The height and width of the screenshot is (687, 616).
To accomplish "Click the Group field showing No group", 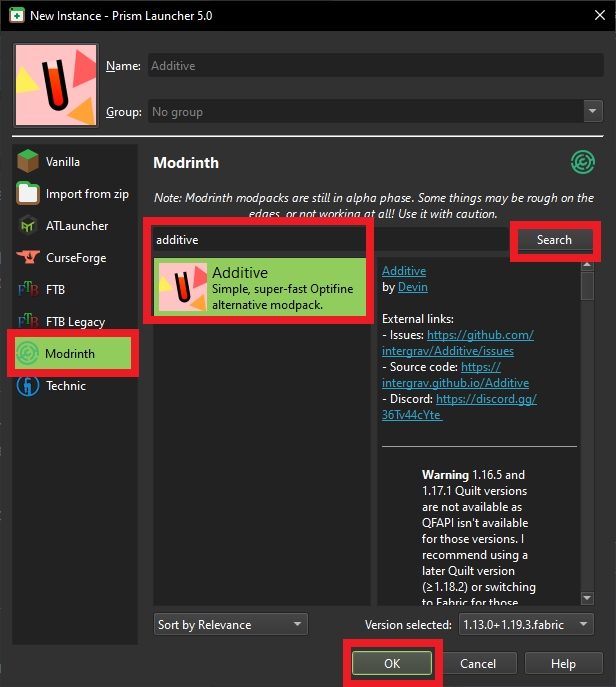I will coord(366,111).
